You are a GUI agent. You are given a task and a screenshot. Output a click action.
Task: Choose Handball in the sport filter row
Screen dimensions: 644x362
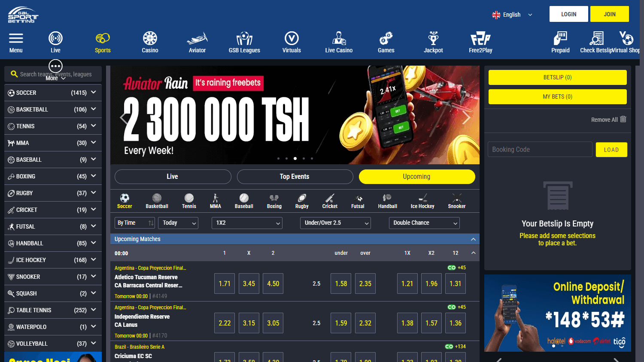387,201
